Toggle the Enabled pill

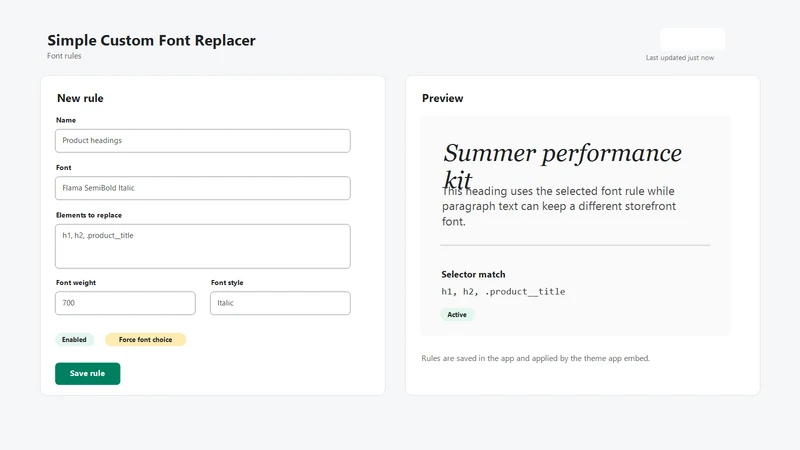(74, 339)
